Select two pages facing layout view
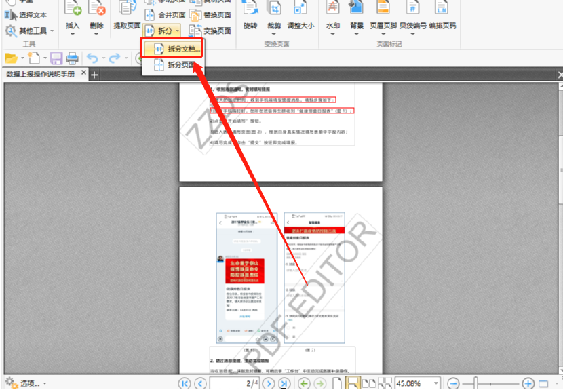This screenshot has width=563, height=392. 368,383
